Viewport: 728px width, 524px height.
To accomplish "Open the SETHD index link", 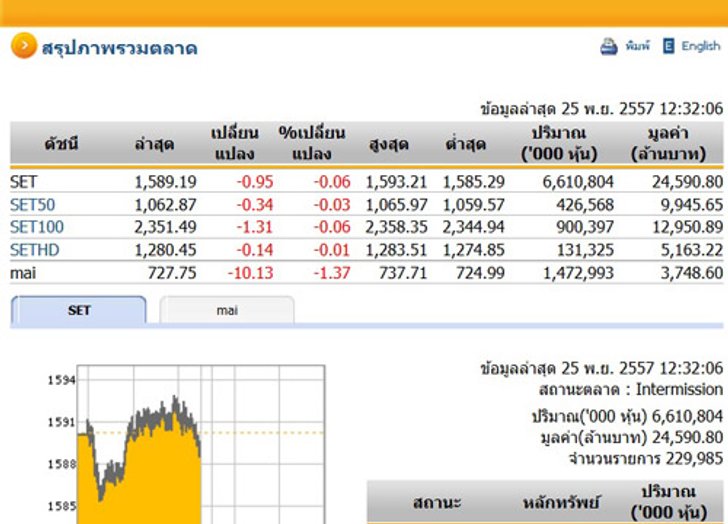I will click(35, 250).
